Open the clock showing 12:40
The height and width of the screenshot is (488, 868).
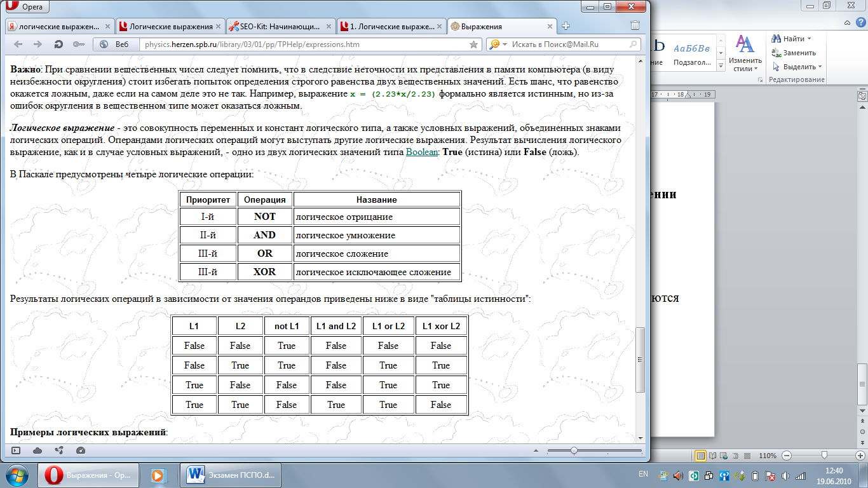pyautogui.click(x=833, y=475)
